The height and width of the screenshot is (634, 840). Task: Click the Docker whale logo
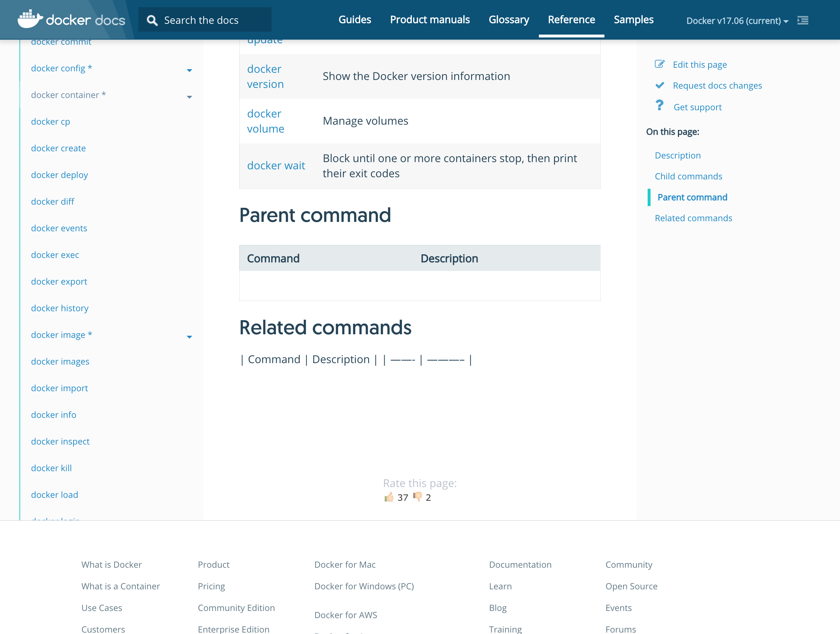click(30, 19)
